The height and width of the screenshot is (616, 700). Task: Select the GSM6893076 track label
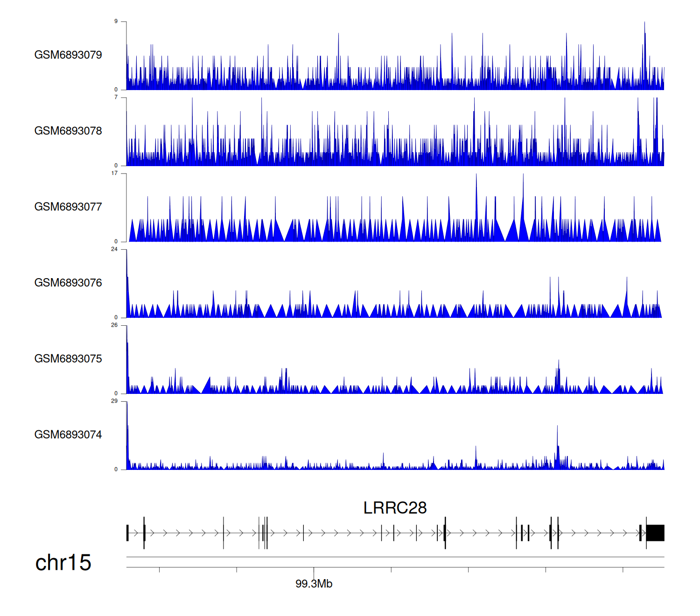(68, 283)
